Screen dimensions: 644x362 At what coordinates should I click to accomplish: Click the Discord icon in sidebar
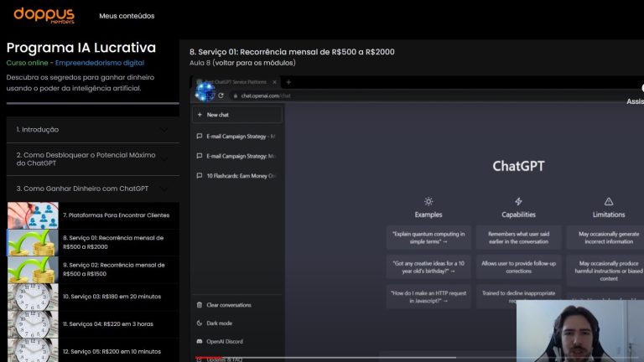[x=200, y=341]
